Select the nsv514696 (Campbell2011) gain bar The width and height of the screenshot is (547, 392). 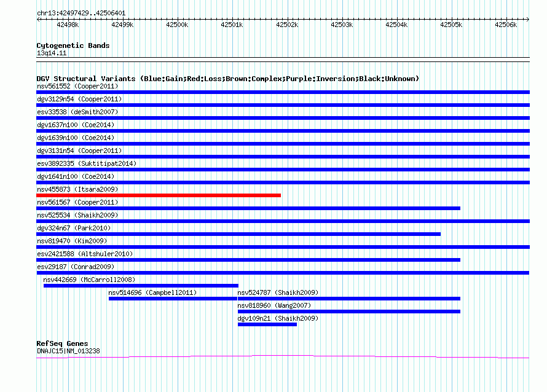click(x=173, y=299)
